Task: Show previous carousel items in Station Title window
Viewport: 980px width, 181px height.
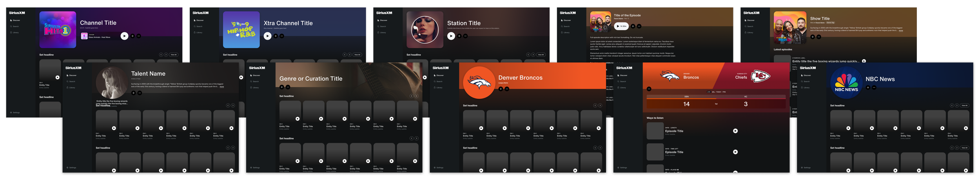Action: click(528, 55)
